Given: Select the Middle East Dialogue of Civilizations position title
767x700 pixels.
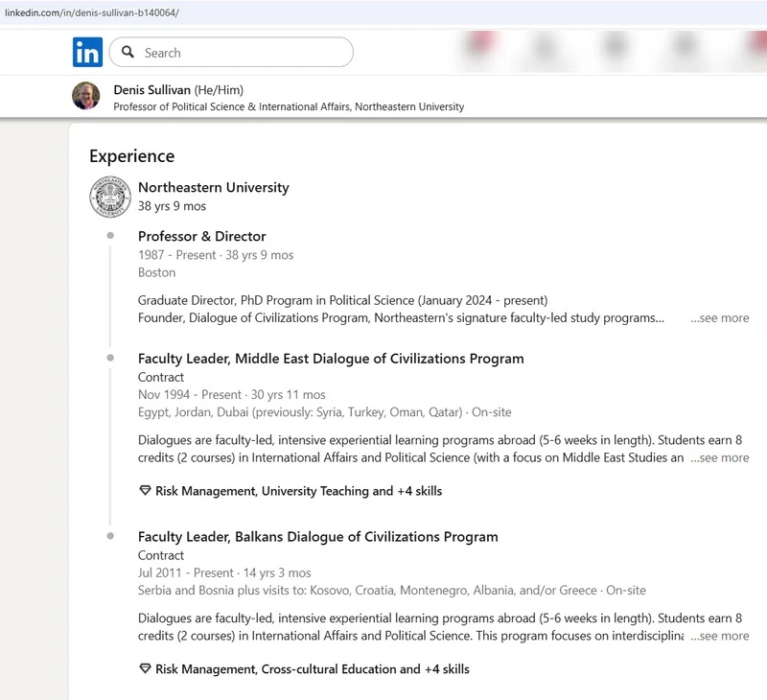Looking at the screenshot, I should (x=331, y=359).
